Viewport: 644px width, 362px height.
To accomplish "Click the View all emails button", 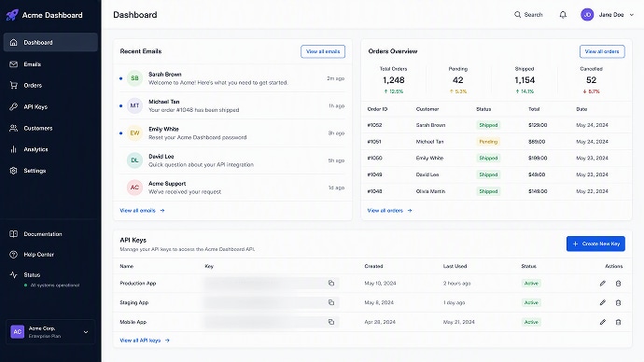I will tap(323, 51).
